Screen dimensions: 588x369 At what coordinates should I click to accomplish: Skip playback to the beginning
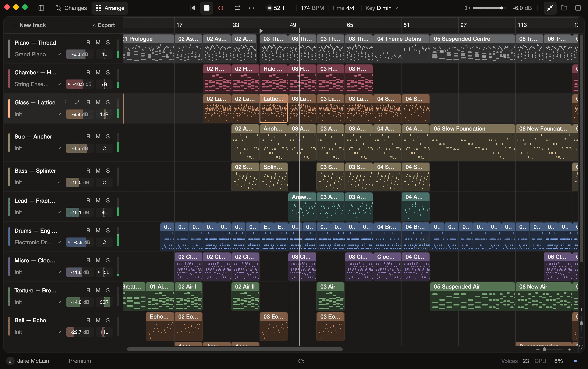coord(193,8)
